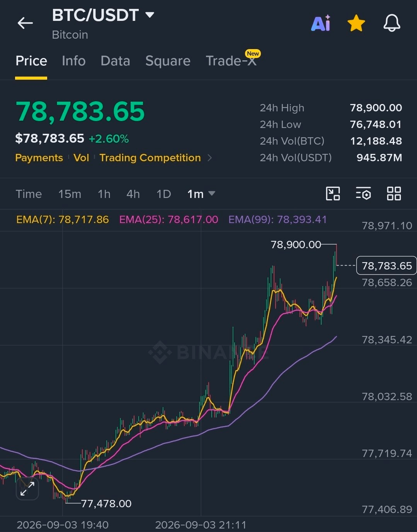The height and width of the screenshot is (532, 417).
Task: Open the chart drawing tools icon
Action: pos(333,193)
